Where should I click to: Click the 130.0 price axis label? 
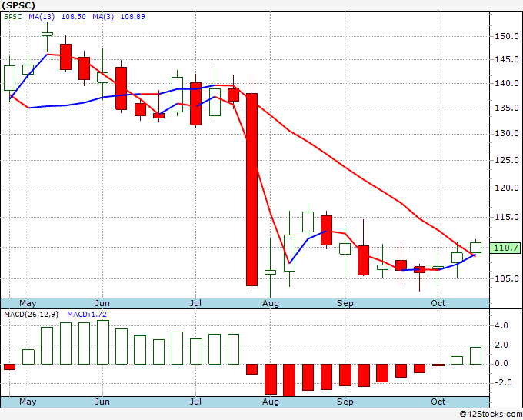507,133
